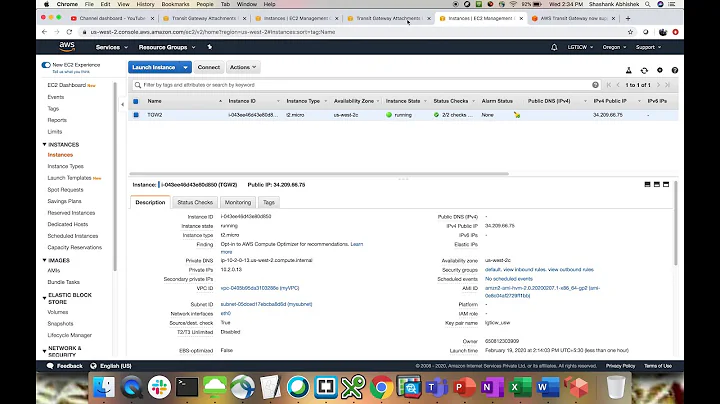Collapse the left navigation sidebar arrow
The width and height of the screenshot is (720, 404).
(123, 105)
